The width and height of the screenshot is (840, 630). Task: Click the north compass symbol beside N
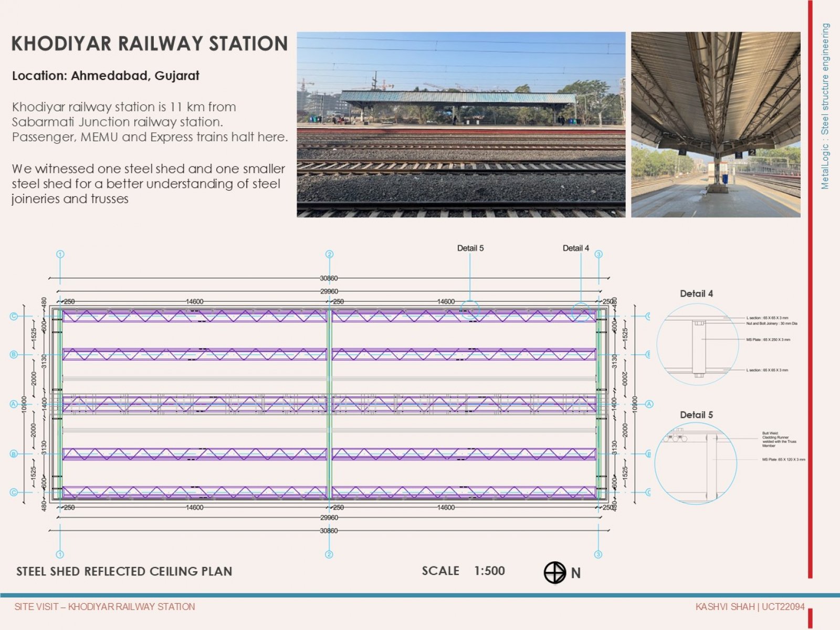coord(554,573)
